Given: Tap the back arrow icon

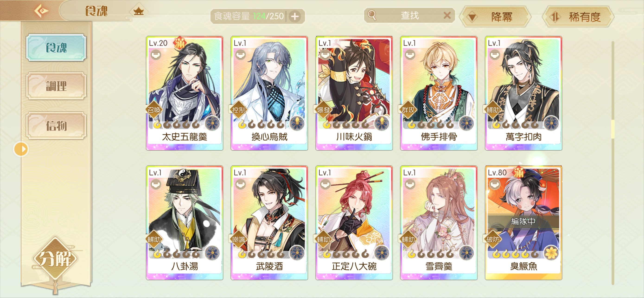Looking at the screenshot, I should pos(41,10).
